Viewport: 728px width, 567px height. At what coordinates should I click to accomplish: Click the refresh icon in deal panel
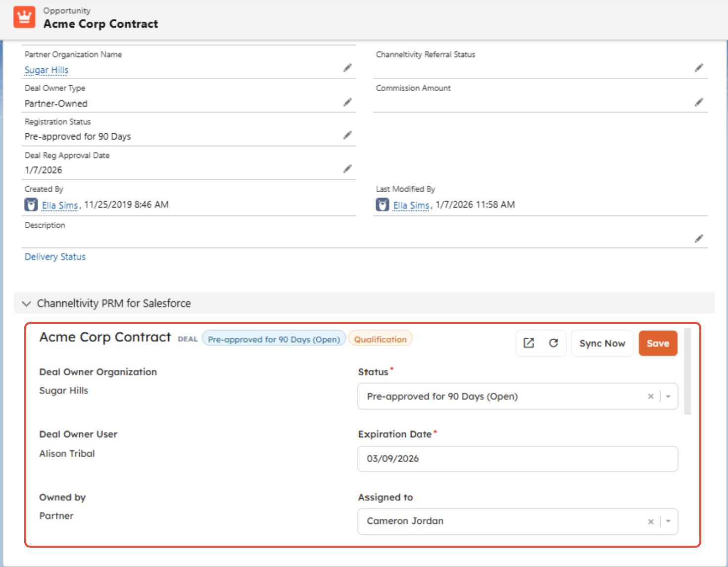click(x=553, y=343)
